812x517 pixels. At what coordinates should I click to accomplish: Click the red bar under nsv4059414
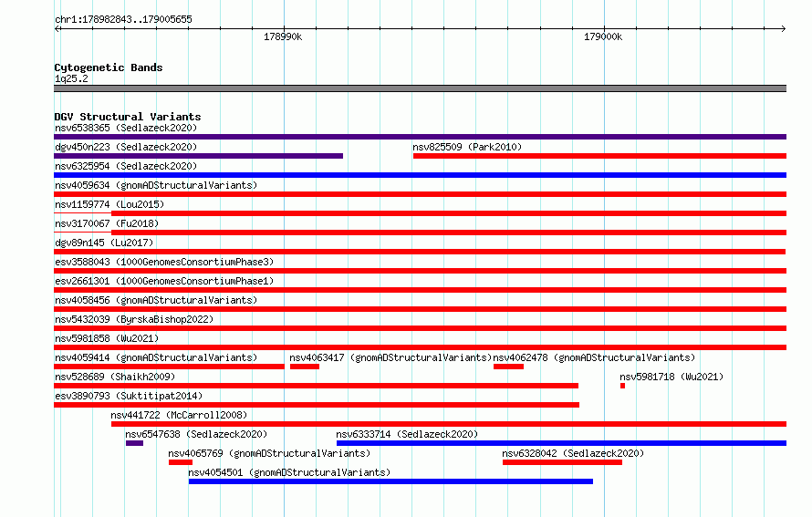pos(170,367)
